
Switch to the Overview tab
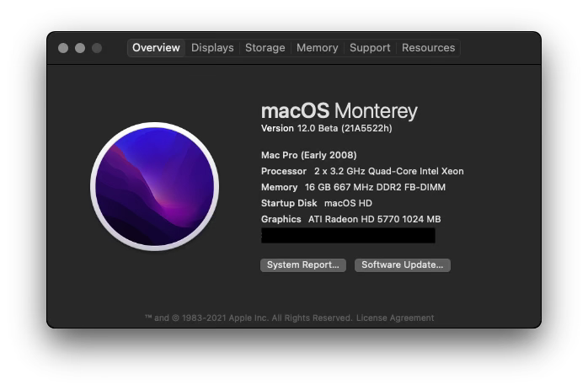tap(156, 48)
